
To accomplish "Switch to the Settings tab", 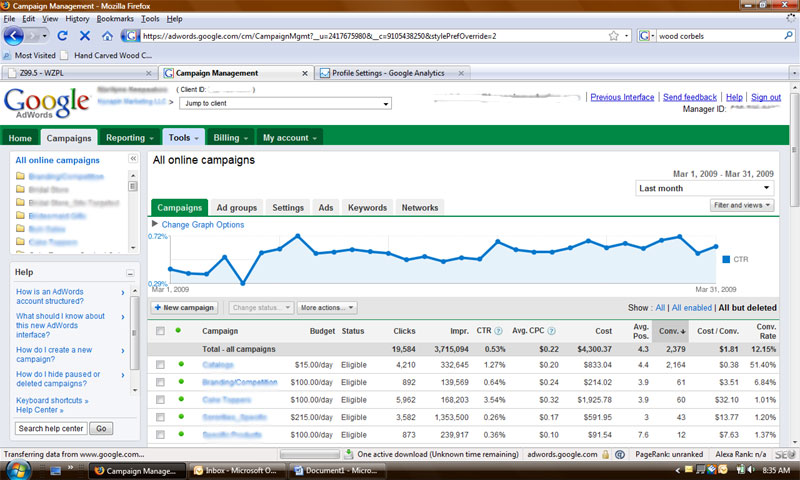I will pyautogui.click(x=288, y=208).
